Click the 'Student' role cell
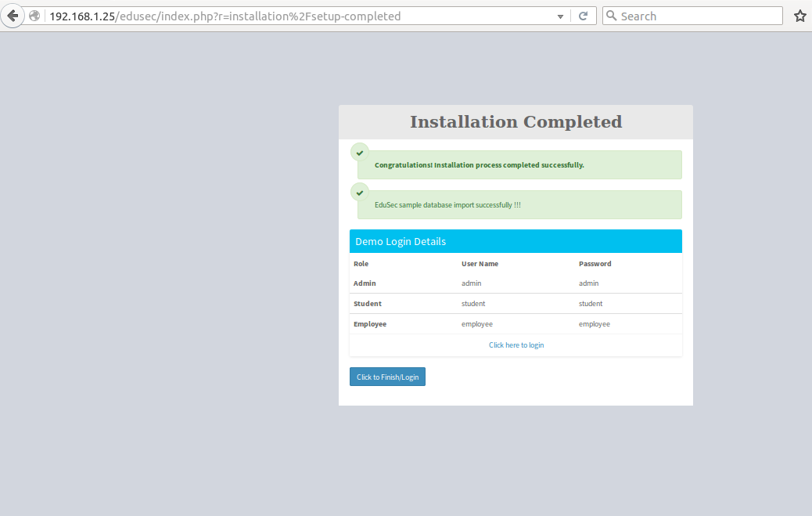The height and width of the screenshot is (516, 812). click(367, 304)
